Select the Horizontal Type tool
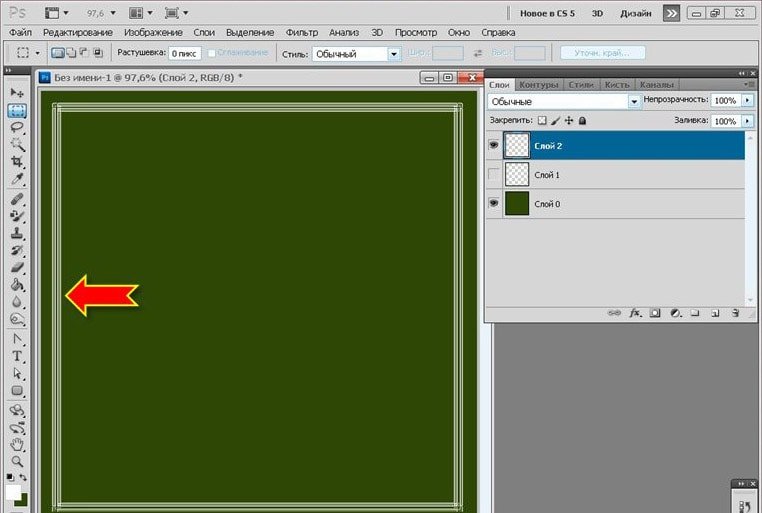The width and height of the screenshot is (762, 513). point(17,357)
